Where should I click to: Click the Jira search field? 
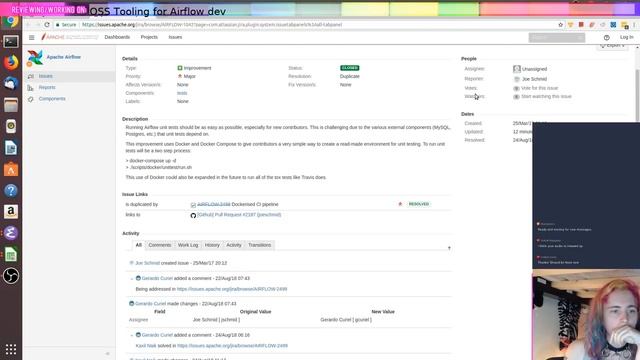click(x=557, y=38)
